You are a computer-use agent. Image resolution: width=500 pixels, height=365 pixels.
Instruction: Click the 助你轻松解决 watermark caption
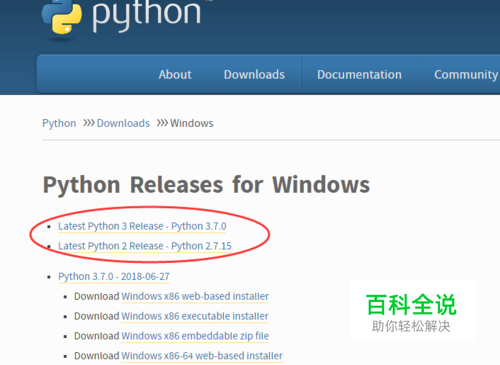coord(411,326)
